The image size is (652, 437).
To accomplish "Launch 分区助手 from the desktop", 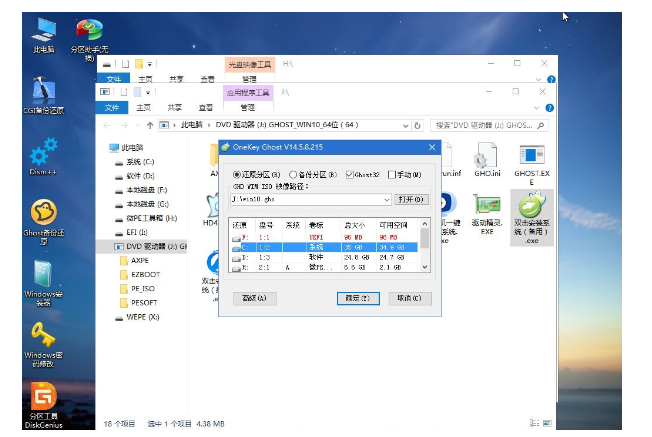I will pos(89,39).
